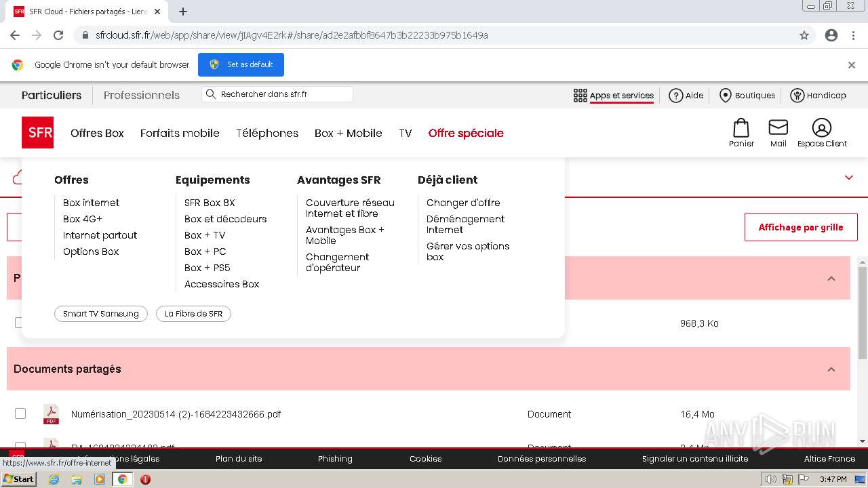
Task: Open the Windows Start menu
Action: click(x=18, y=479)
